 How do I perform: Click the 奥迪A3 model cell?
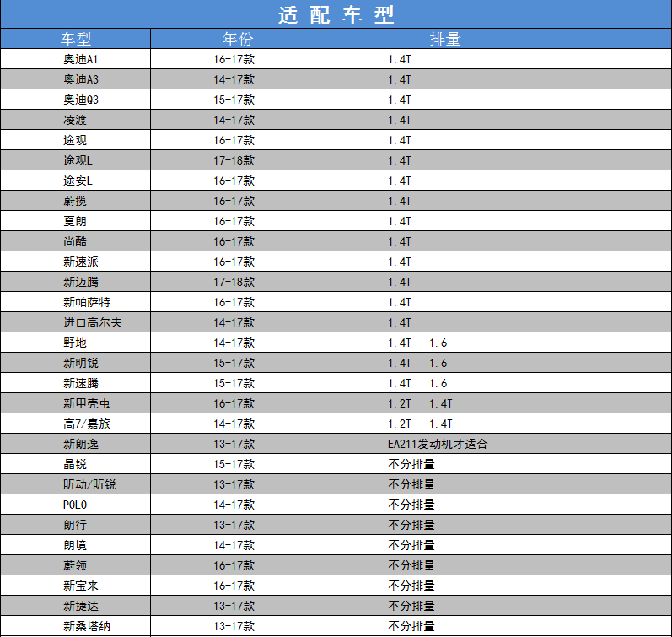[x=75, y=79]
